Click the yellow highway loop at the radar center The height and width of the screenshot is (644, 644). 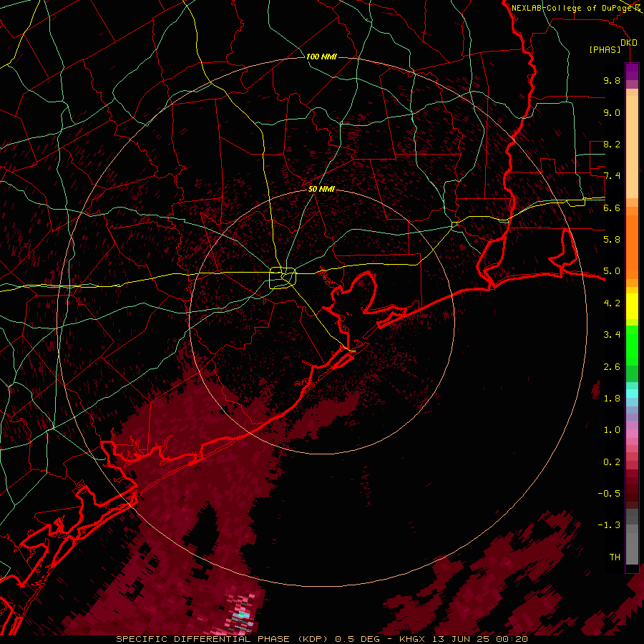[x=283, y=278]
